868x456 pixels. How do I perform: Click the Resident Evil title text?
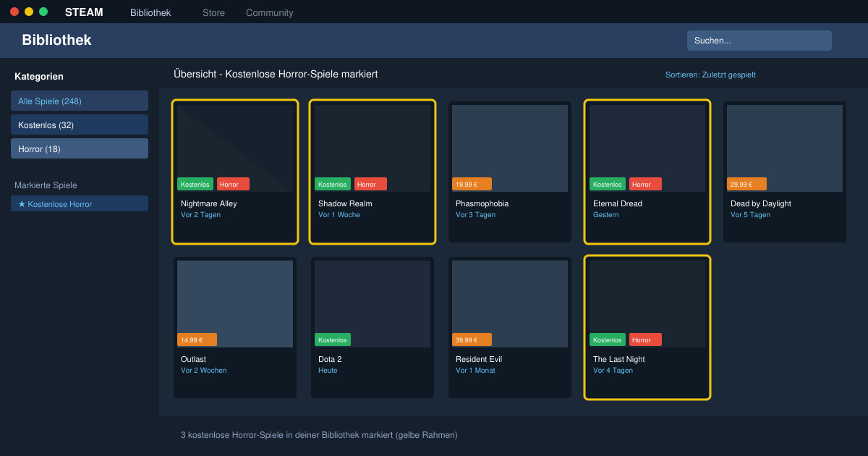pyautogui.click(x=479, y=359)
